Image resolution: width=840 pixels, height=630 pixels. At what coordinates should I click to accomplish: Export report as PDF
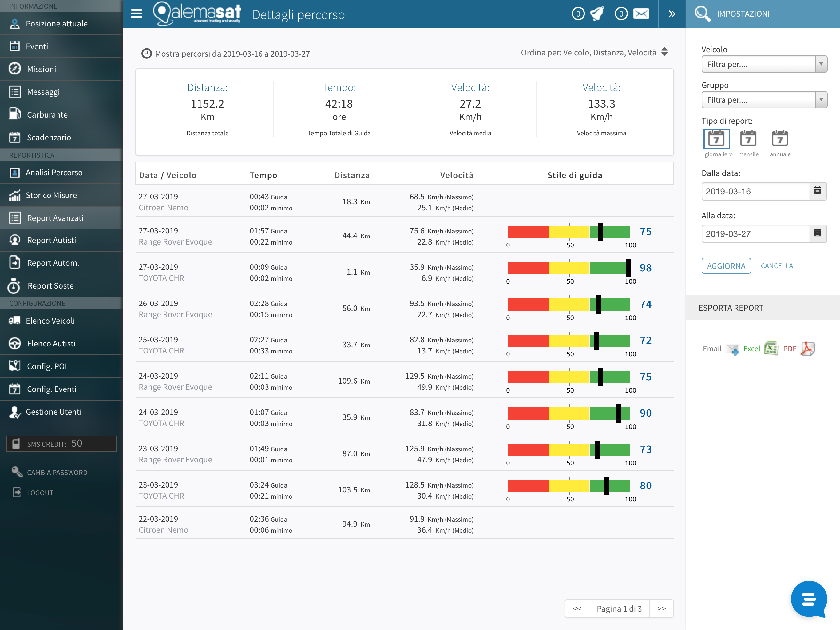(x=808, y=349)
